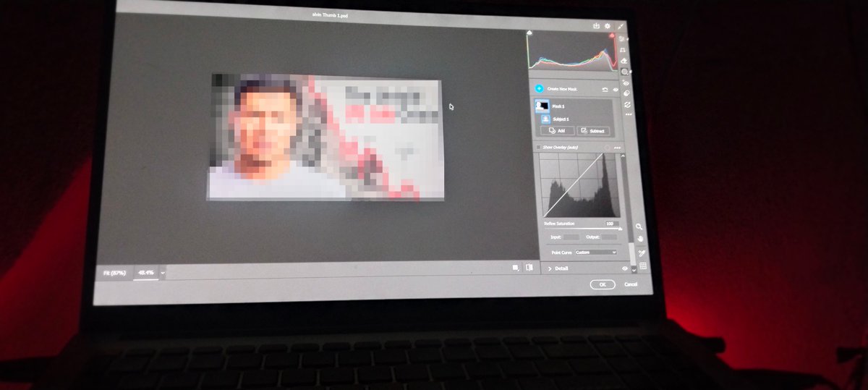Open Camera Raw preferences gear icon
868x390 pixels.
tap(608, 26)
